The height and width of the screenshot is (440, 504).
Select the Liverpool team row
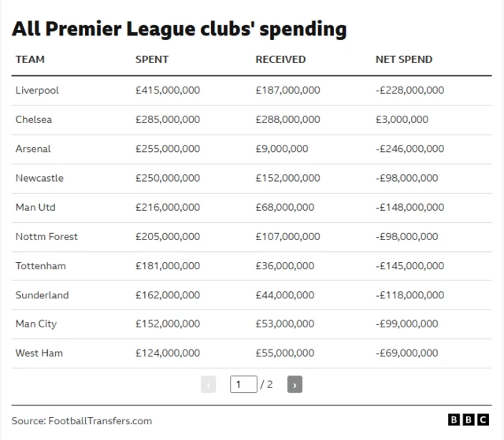click(x=37, y=91)
